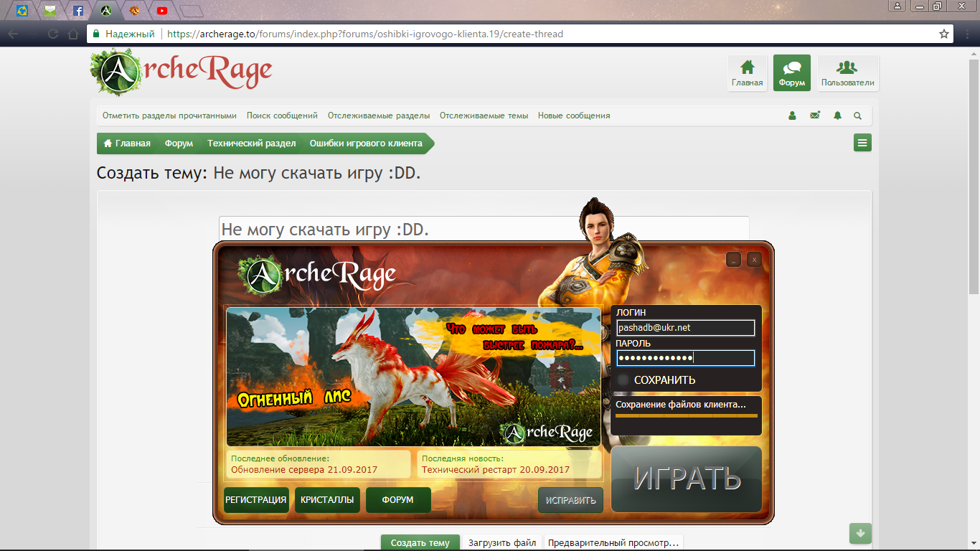Open Отслеживаемые разделы link
This screenshot has width=980, height=551.
pos(379,116)
